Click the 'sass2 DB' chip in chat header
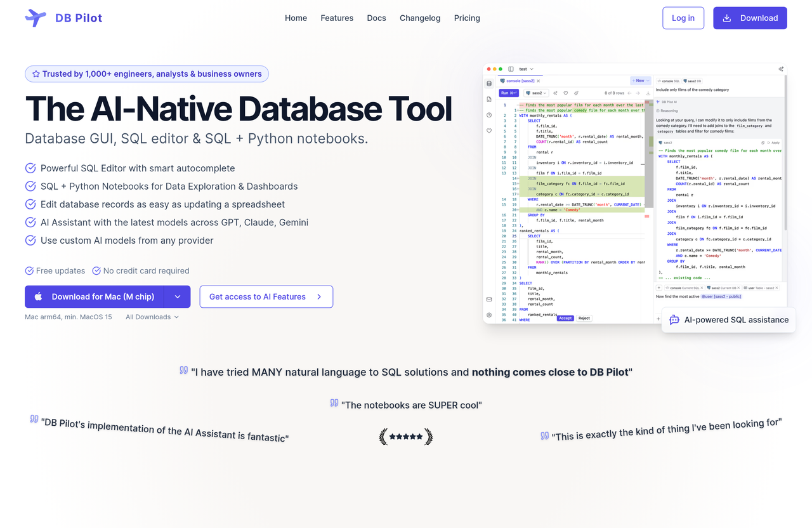Image resolution: width=812 pixels, height=528 pixels. click(692, 81)
